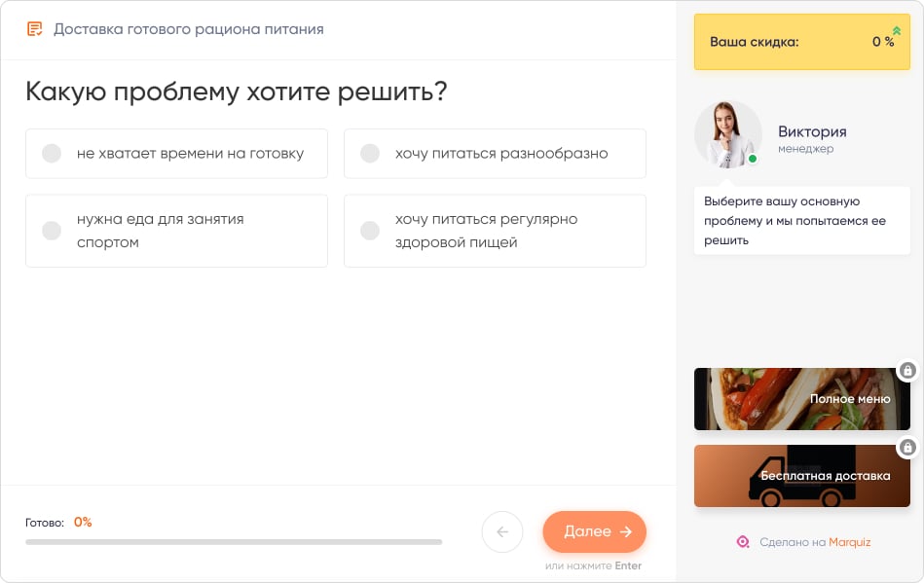Click the lock icon on Полное меню bonus
Screen dimensions: 924x583
[x=906, y=371]
